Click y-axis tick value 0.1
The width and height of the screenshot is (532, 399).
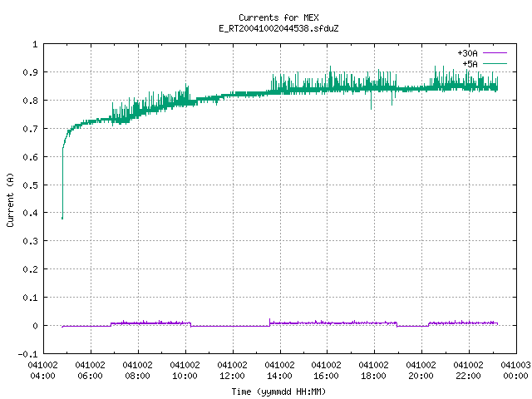(30, 298)
